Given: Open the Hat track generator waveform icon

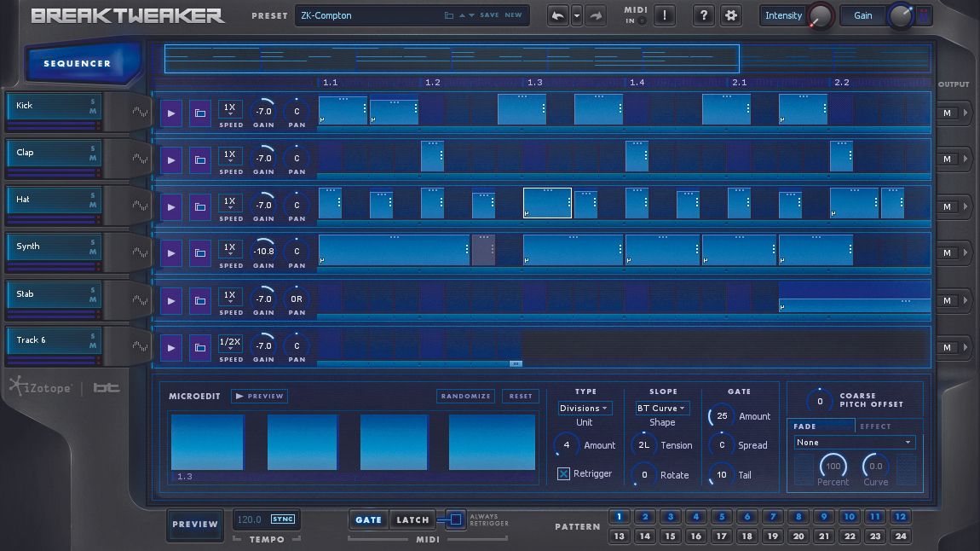Looking at the screenshot, I should [140, 206].
